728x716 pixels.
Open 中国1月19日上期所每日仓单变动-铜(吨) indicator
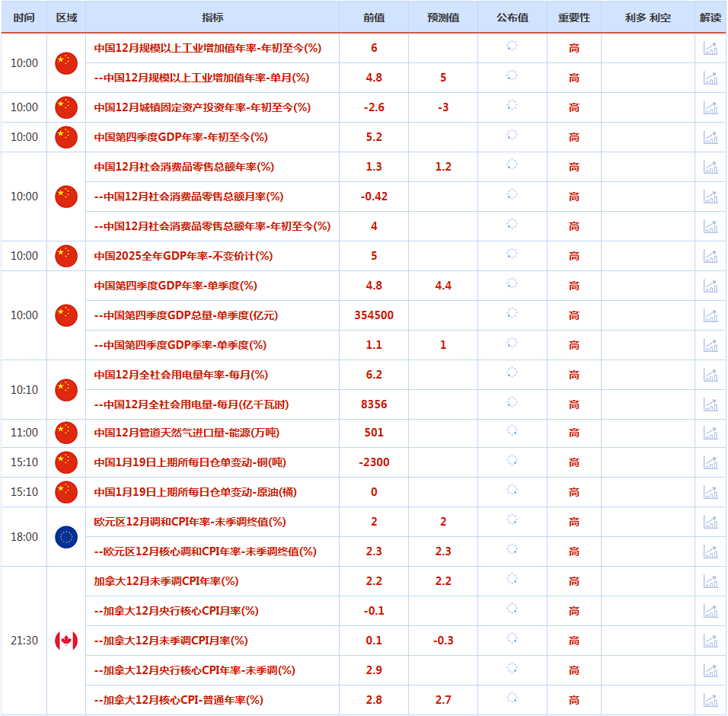tap(190, 463)
